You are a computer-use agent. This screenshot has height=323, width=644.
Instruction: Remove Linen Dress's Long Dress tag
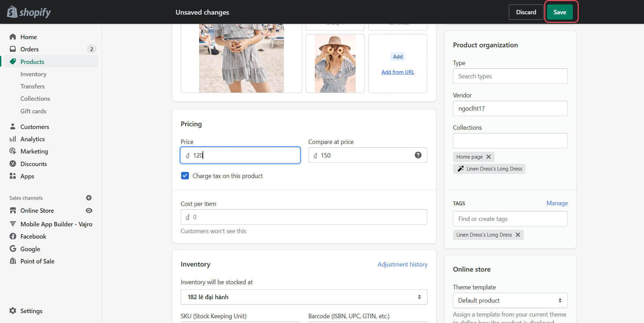518,235
